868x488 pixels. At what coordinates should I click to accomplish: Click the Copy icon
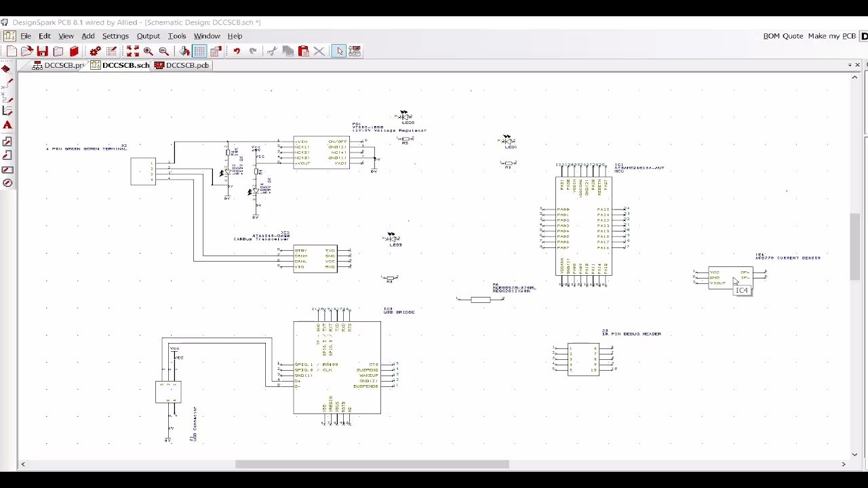[288, 52]
